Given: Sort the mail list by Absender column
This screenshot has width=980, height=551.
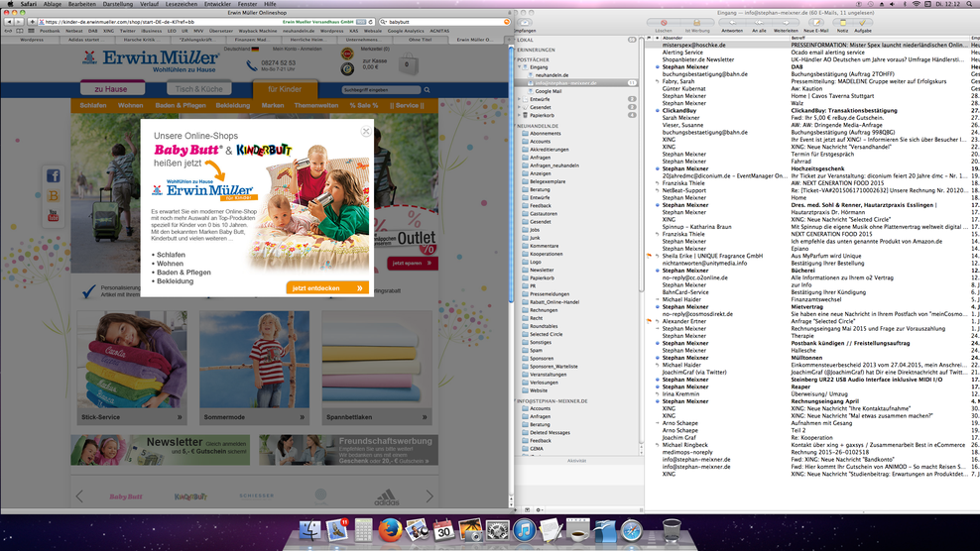Looking at the screenshot, I should (x=725, y=38).
